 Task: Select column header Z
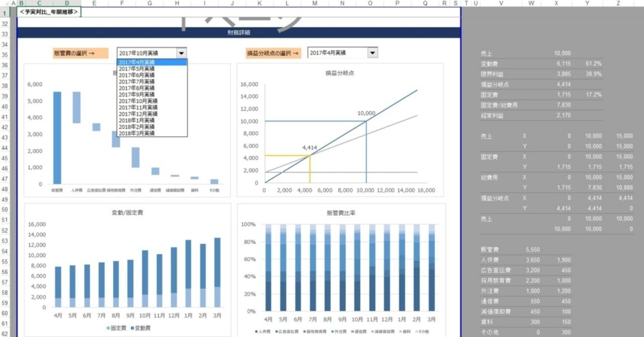[618, 4]
